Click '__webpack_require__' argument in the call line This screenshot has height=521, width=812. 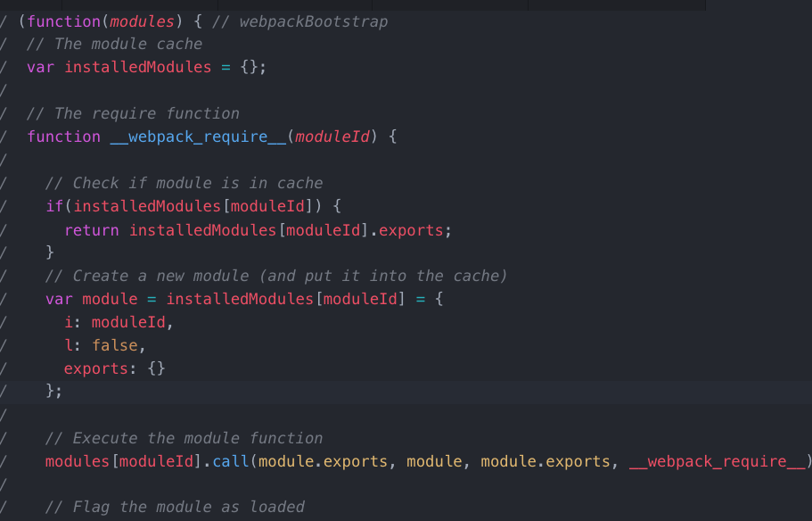point(718,461)
